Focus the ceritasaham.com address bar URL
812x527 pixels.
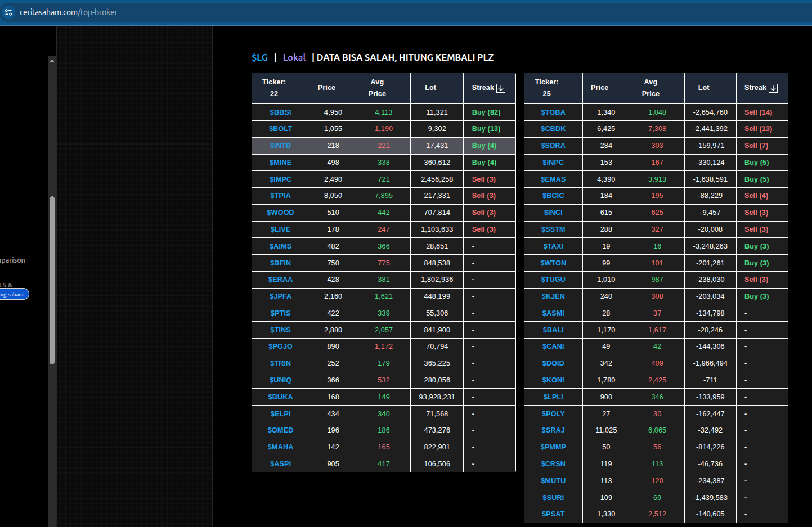pyautogui.click(x=69, y=12)
